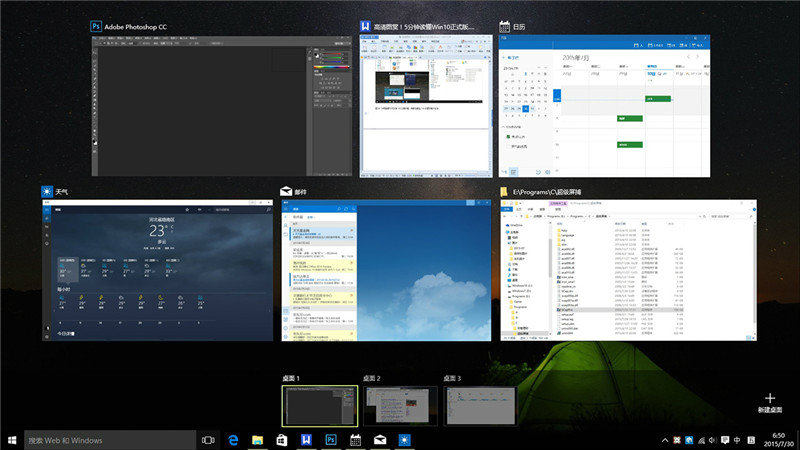Switch to the 桌面 3 virtual desktop
The height and width of the screenshot is (450, 800).
pos(479,408)
